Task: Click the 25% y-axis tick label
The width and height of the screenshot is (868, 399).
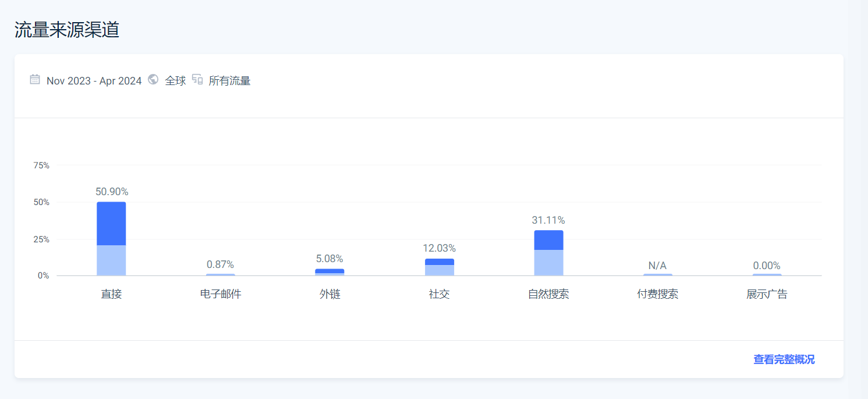Action: point(41,239)
